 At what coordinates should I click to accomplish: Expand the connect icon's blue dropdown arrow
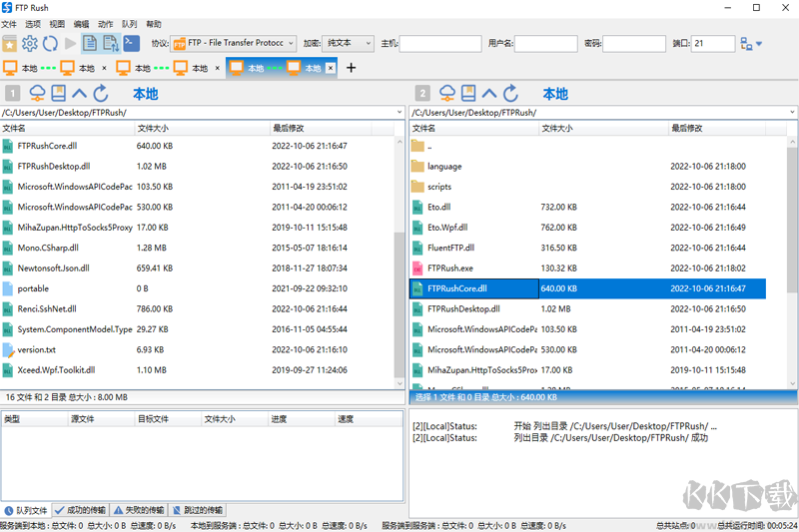tap(759, 44)
